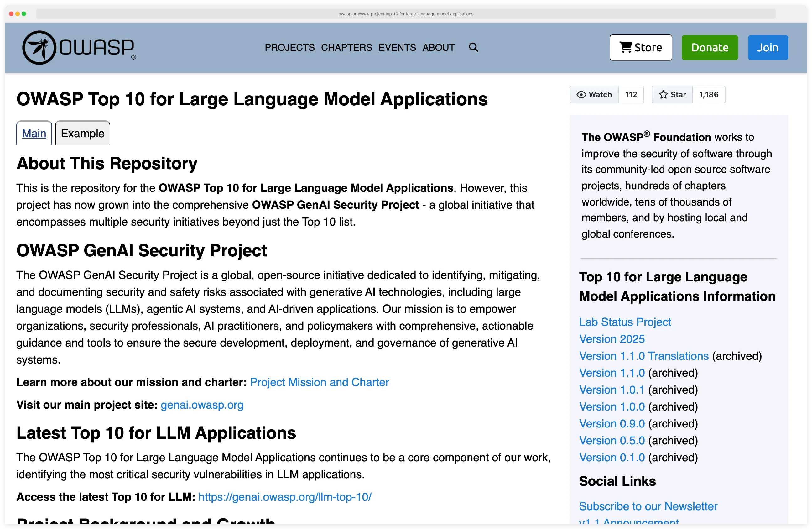Select the Main tab

coord(34,134)
